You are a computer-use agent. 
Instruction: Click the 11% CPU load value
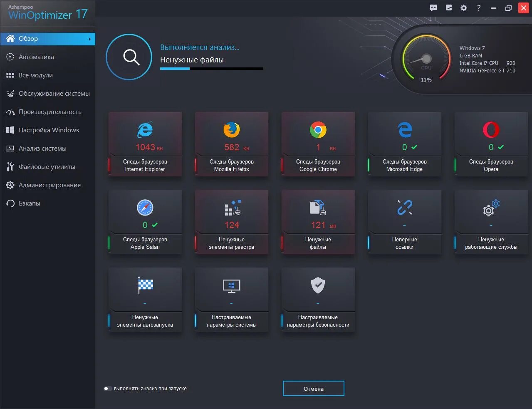[x=426, y=80]
